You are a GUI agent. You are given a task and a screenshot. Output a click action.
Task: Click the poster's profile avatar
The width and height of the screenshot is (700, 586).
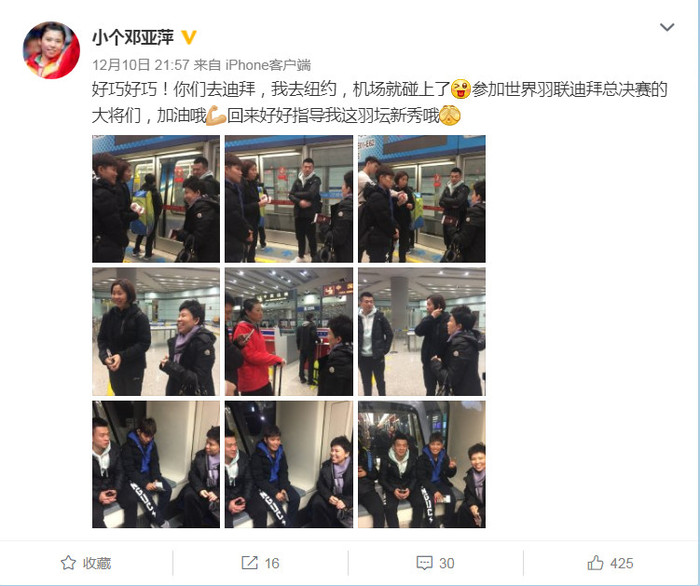point(51,50)
